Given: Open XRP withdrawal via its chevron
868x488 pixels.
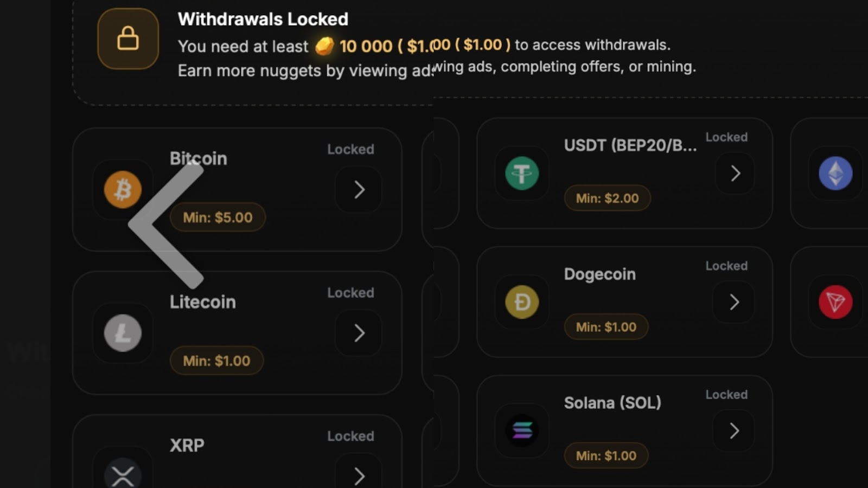Looking at the screenshot, I should [359, 476].
